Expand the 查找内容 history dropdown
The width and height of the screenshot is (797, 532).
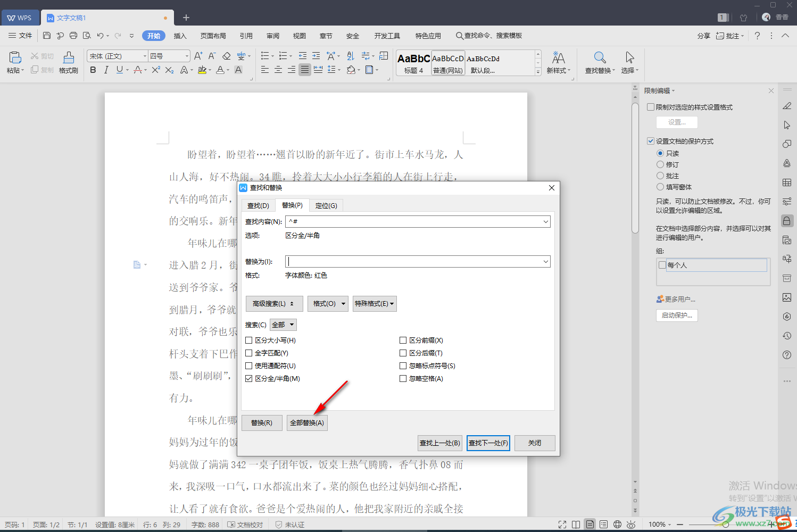tap(545, 221)
